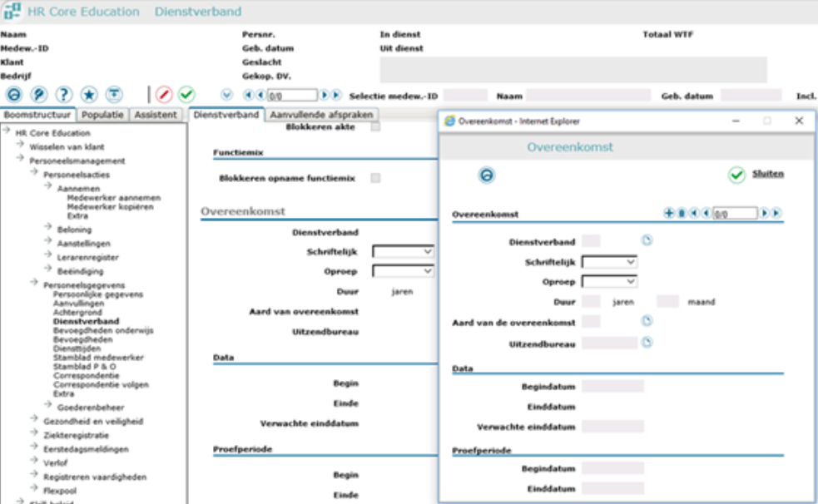Screen dimensions: 818x504
Task: Click the search magnifier toolbar icon
Action: pyautogui.click(x=38, y=95)
